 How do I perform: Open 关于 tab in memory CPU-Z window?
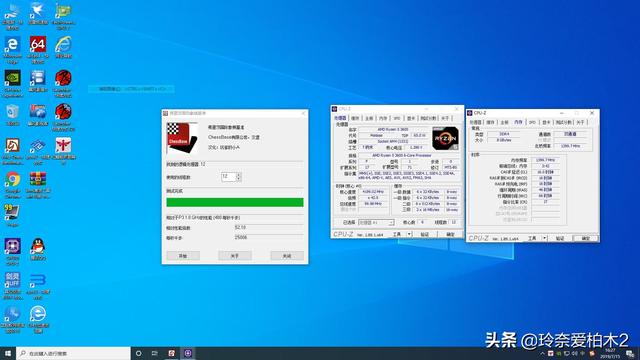580,122
